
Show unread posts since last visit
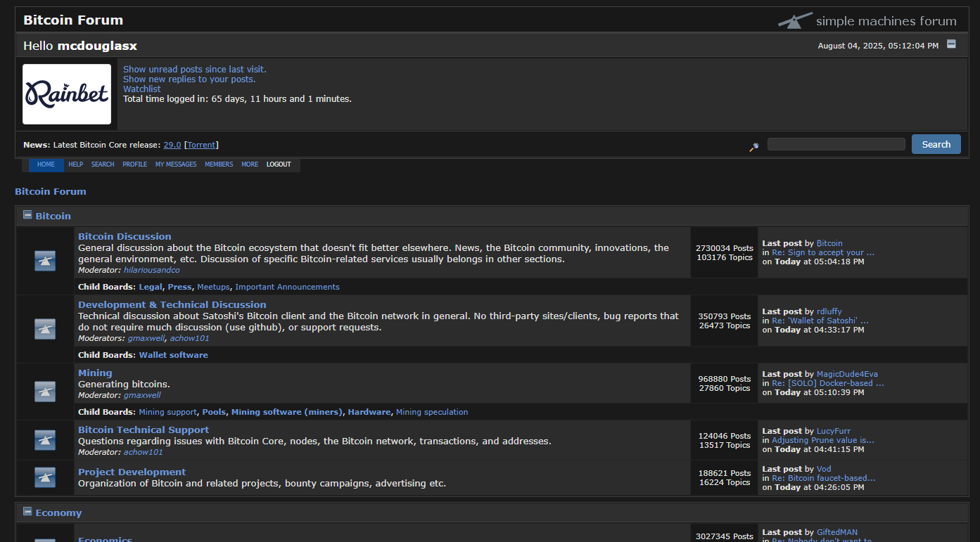[195, 69]
